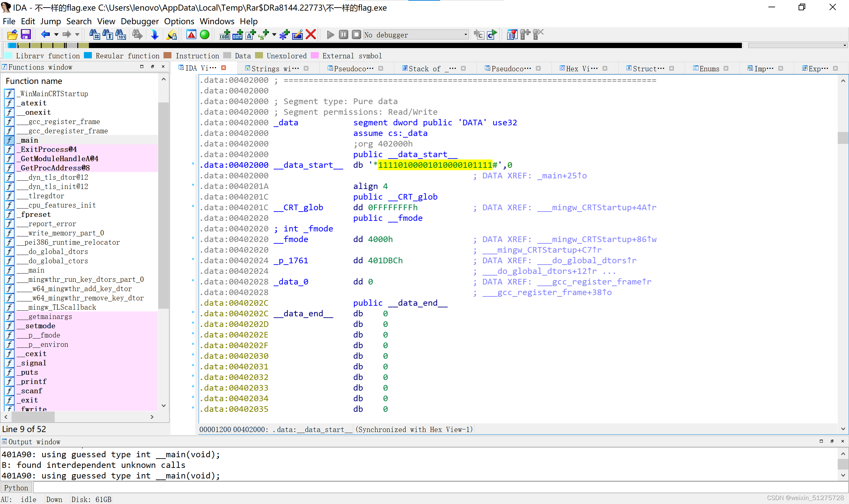Screen dimensions: 849x504
Task: Click the struct variable S plus icon
Action: tap(264, 34)
